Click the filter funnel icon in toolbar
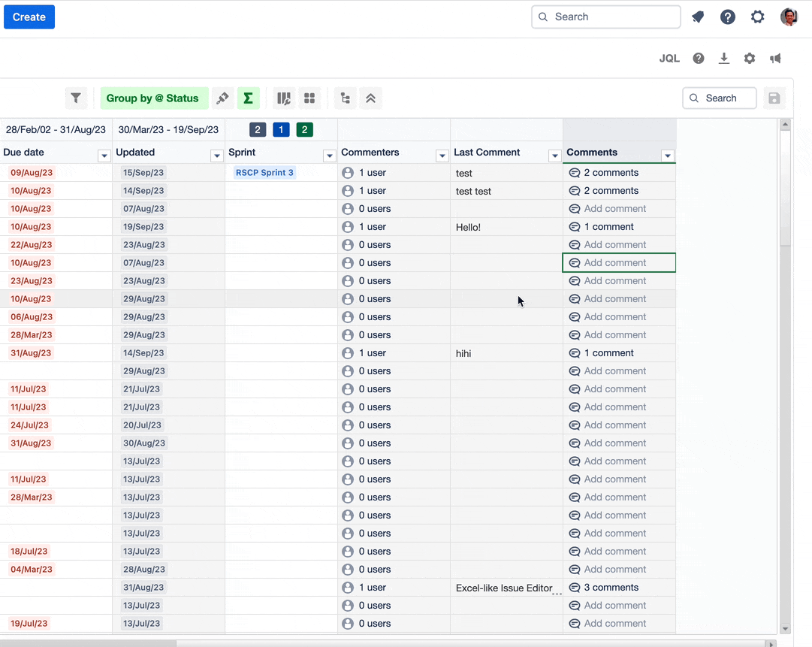812x647 pixels. pos(75,98)
